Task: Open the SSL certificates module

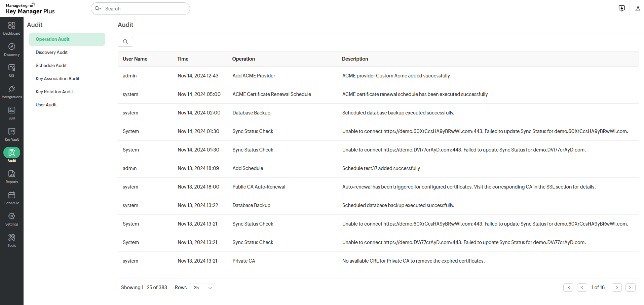Action: (12, 71)
